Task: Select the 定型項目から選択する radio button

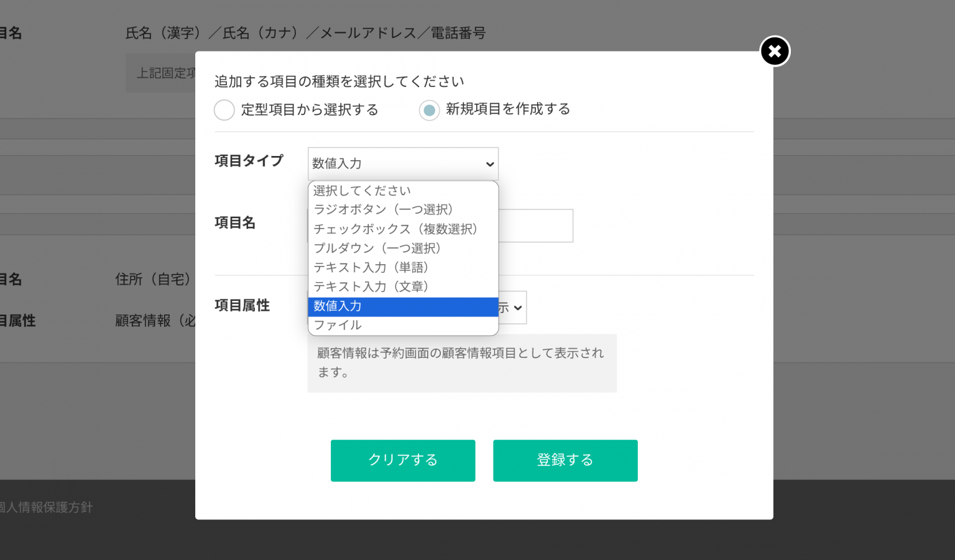Action: 224,110
